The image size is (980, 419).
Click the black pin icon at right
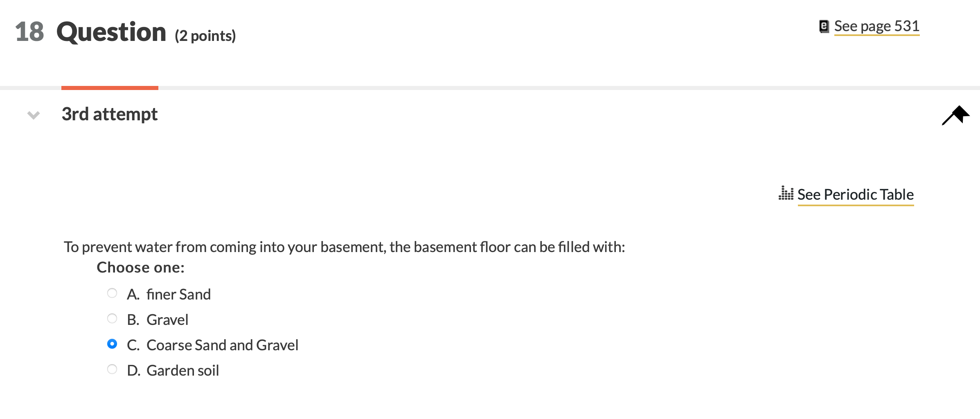(x=956, y=115)
